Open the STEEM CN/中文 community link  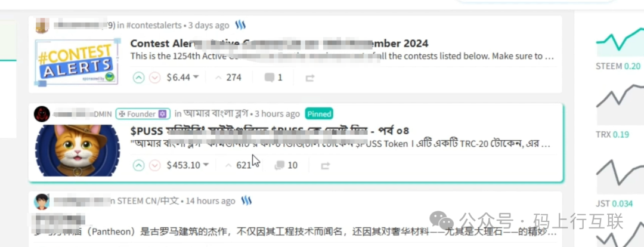click(148, 201)
